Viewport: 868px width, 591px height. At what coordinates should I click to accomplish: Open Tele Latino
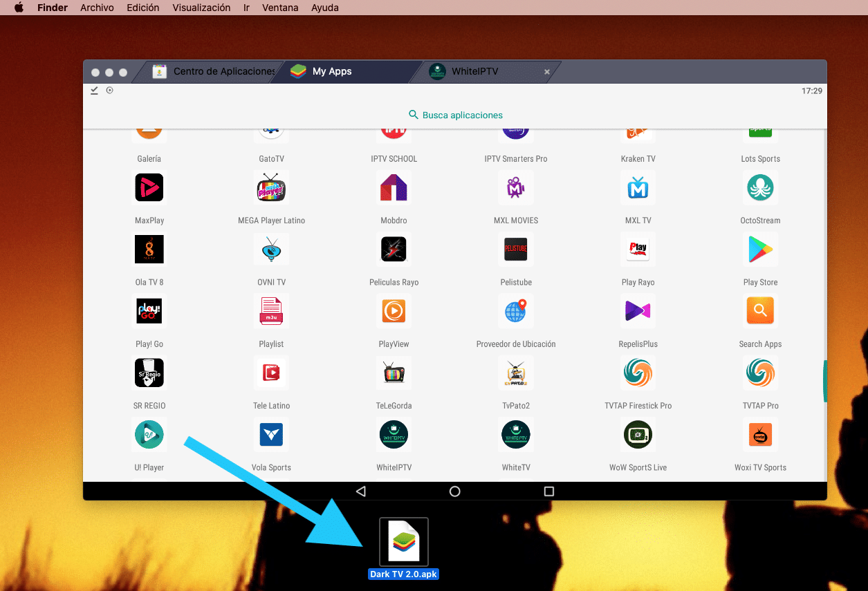[271, 373]
